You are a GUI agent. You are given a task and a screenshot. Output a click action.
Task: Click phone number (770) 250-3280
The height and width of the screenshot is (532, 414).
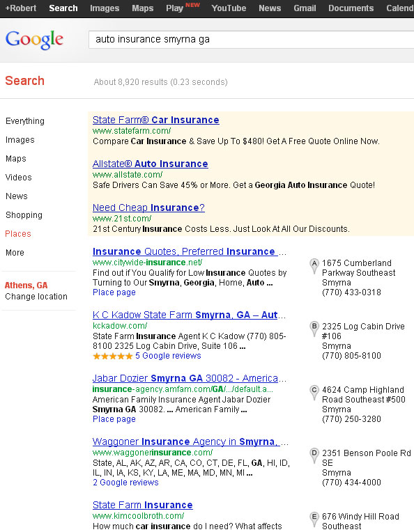(x=351, y=419)
